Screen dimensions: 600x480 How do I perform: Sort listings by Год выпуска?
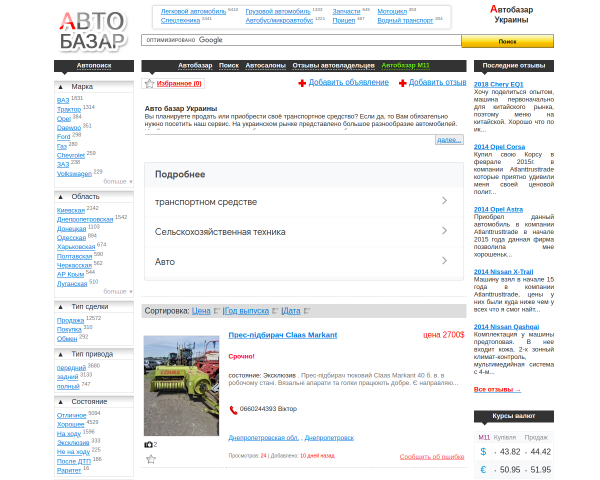tap(247, 311)
